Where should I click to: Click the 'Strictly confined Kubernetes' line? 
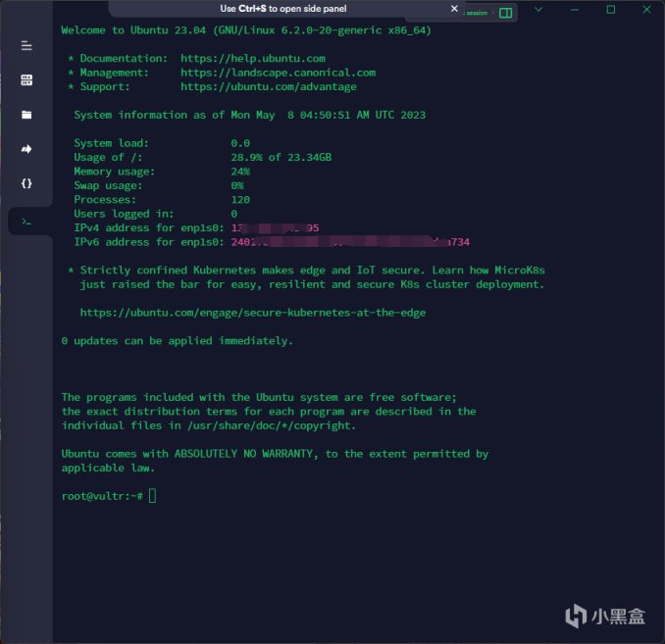(306, 271)
